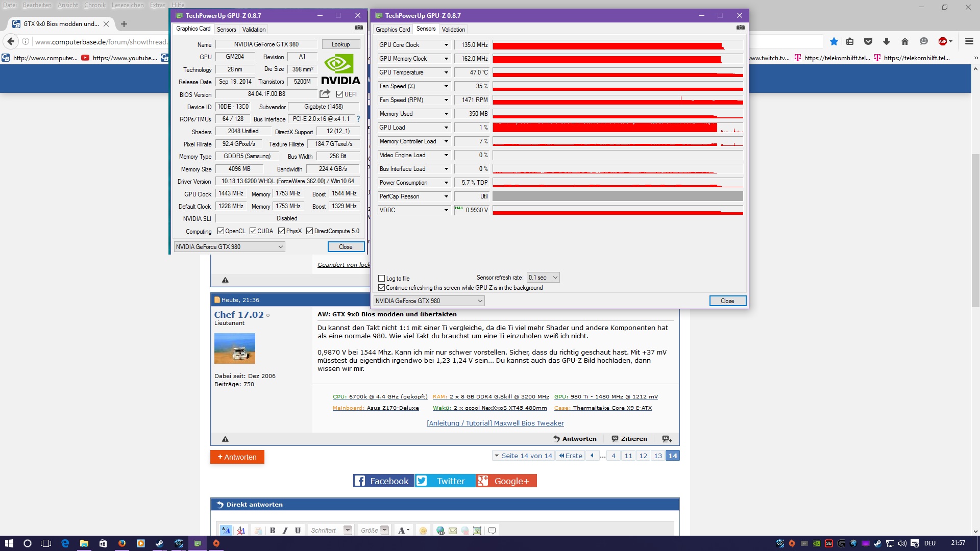Screen dimensions: 980x551
Task: Open the Maxwell Bios Tweaker tutorial link
Action: [x=495, y=423]
